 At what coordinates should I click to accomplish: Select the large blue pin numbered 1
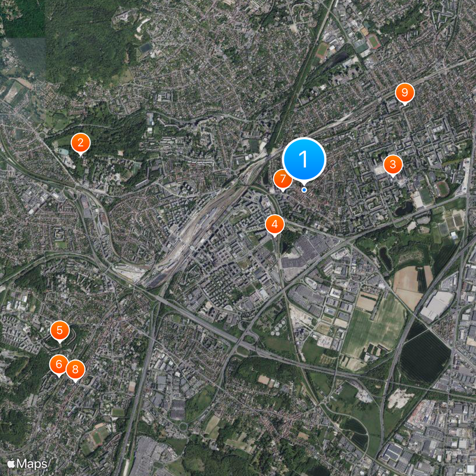pos(304,160)
